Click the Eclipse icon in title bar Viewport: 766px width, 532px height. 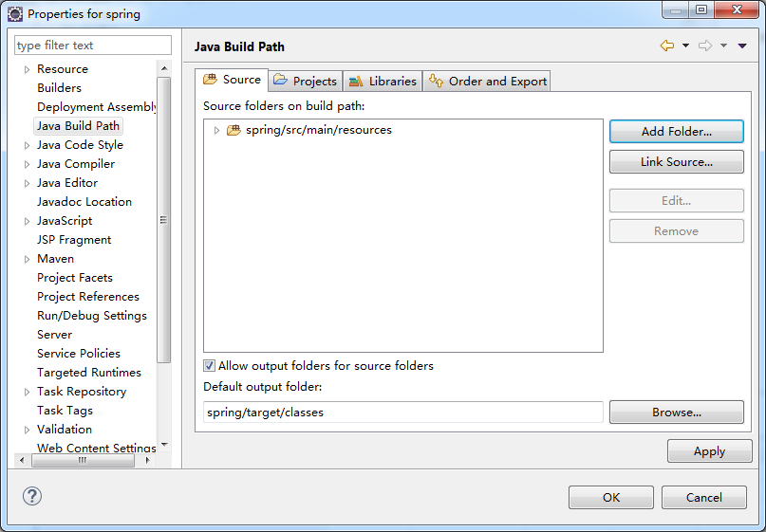(15, 14)
